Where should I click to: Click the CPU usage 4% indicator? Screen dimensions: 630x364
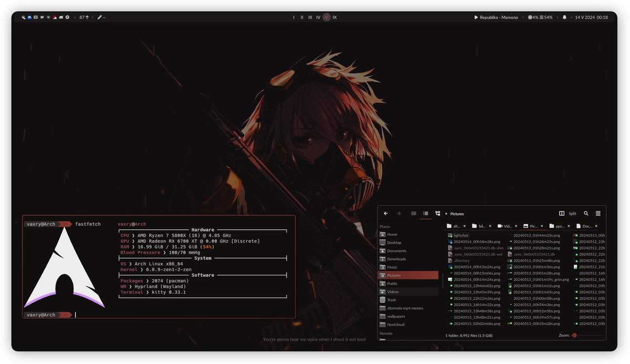pos(533,17)
